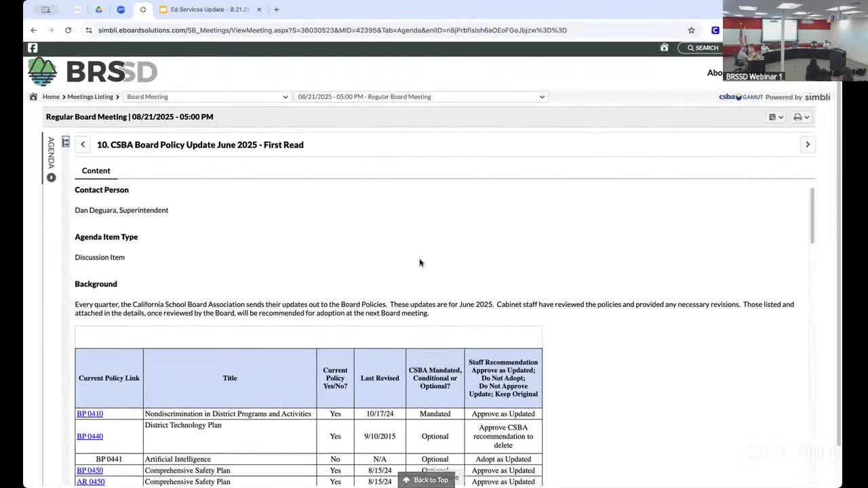The image size is (868, 488).
Task: Open the meeting date dropdown for 08/21/2025
Action: click(420, 97)
